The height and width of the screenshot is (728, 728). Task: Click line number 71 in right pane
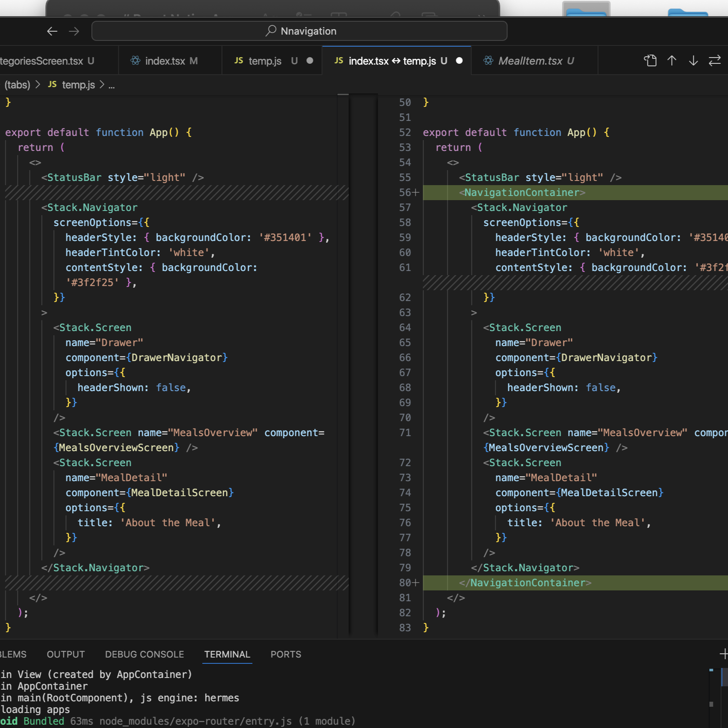[x=405, y=433]
